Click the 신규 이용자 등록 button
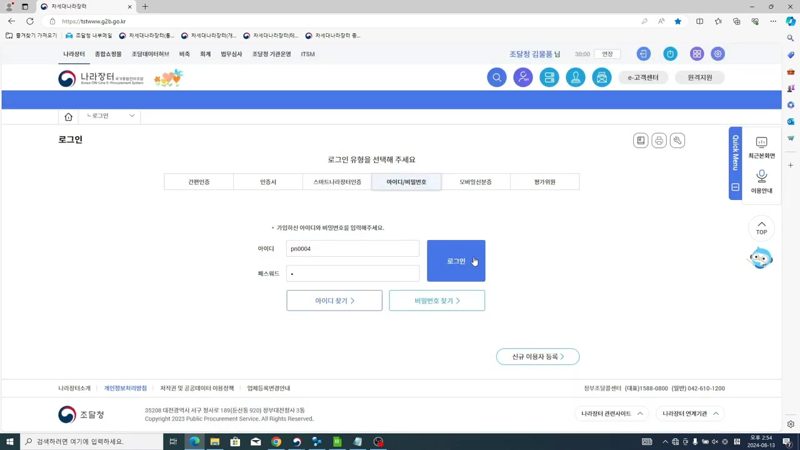Image resolution: width=800 pixels, height=450 pixels. point(538,357)
